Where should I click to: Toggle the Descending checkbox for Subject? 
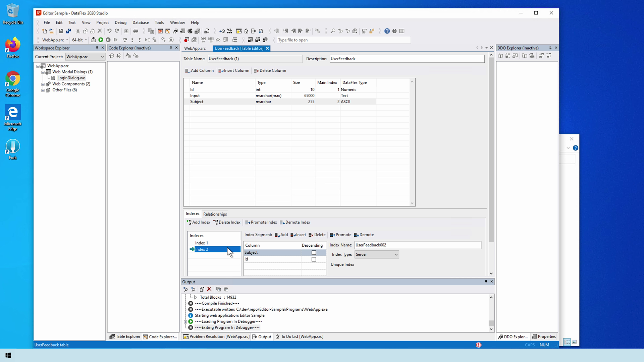click(314, 252)
